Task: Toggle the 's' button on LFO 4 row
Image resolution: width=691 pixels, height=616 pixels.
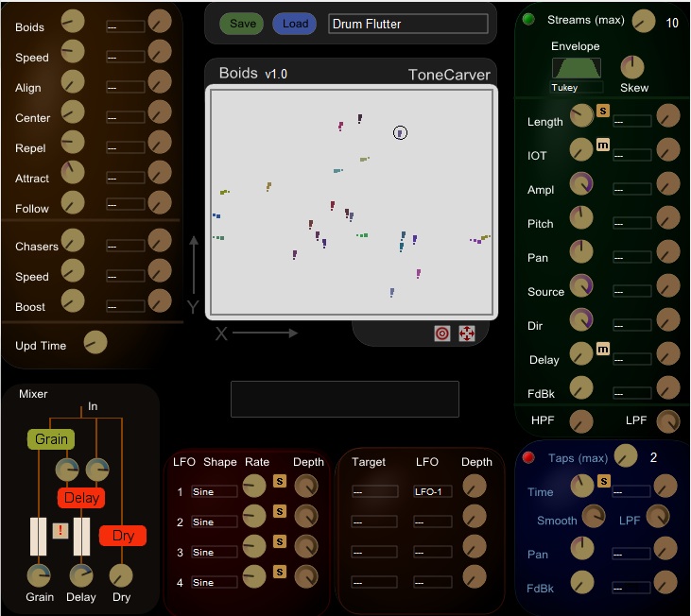Action: point(280,572)
